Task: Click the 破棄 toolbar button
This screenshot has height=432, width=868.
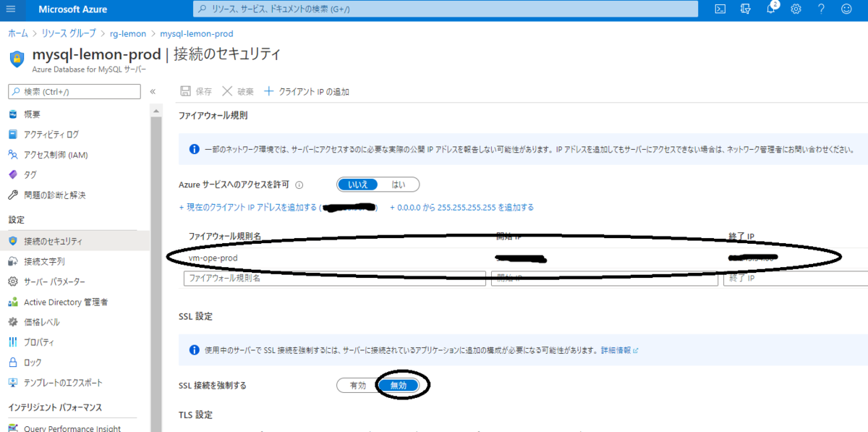Action: [x=237, y=92]
